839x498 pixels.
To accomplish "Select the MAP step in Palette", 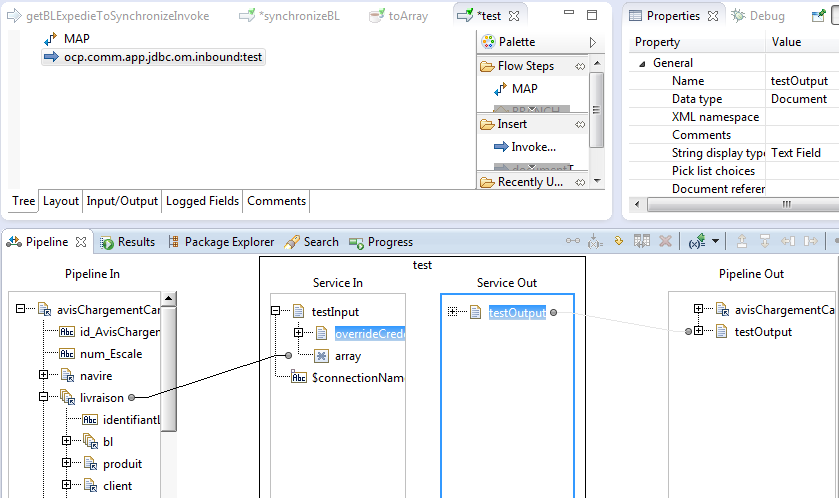I will [516, 89].
